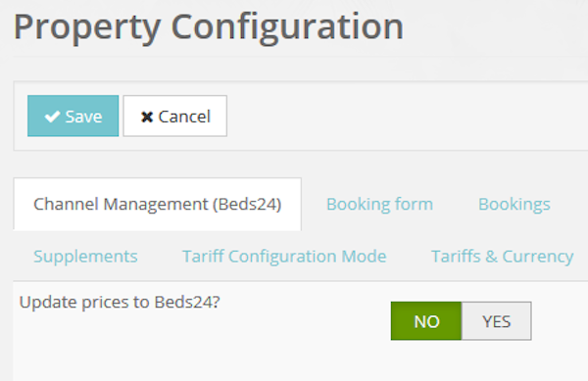Image resolution: width=588 pixels, height=381 pixels.
Task: Show the Tariffs & Currency tab
Action: coord(503,257)
